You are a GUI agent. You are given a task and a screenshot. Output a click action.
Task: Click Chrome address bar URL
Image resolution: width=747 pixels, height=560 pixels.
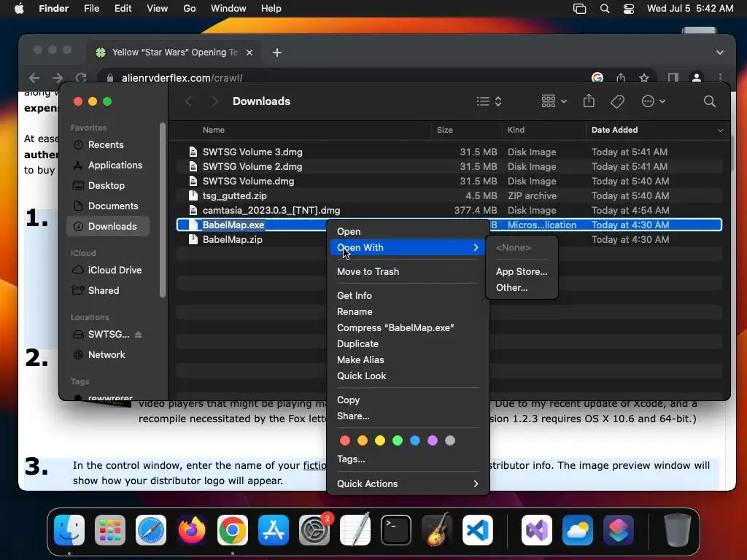pos(182,77)
